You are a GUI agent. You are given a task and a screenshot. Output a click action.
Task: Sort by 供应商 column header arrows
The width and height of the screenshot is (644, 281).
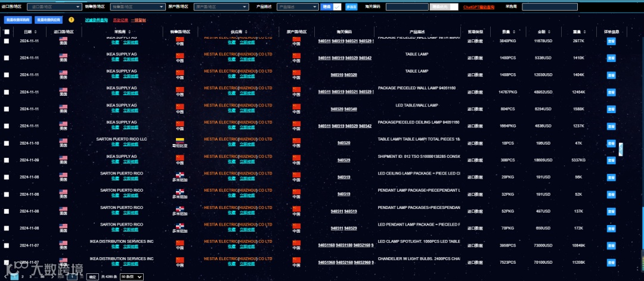coord(246,32)
